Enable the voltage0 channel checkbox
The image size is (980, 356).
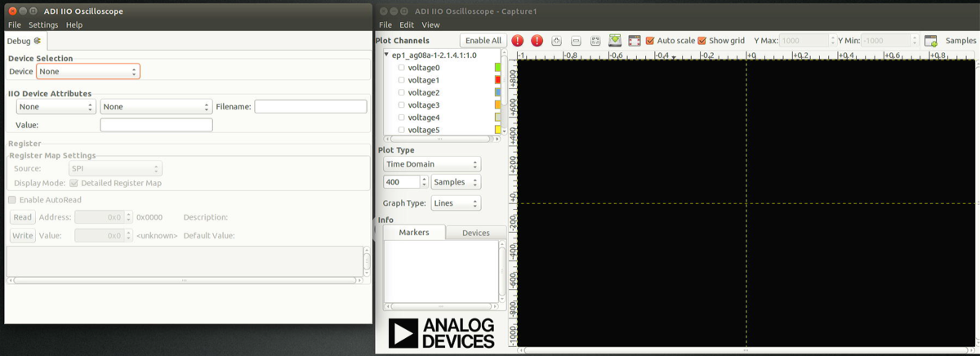(401, 68)
